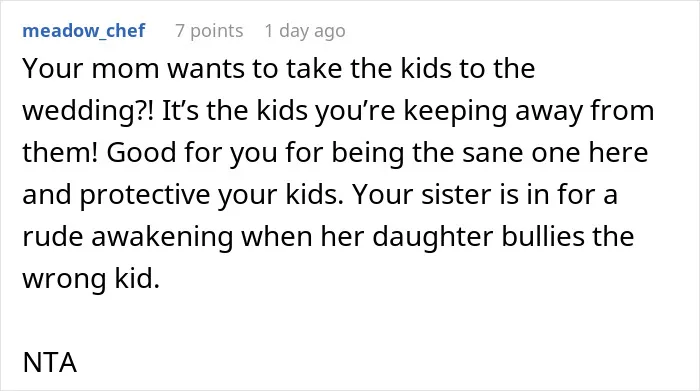This screenshot has height=391, width=700.
Task: Open the 1 day ago timestamp permalink
Action: coord(305,31)
